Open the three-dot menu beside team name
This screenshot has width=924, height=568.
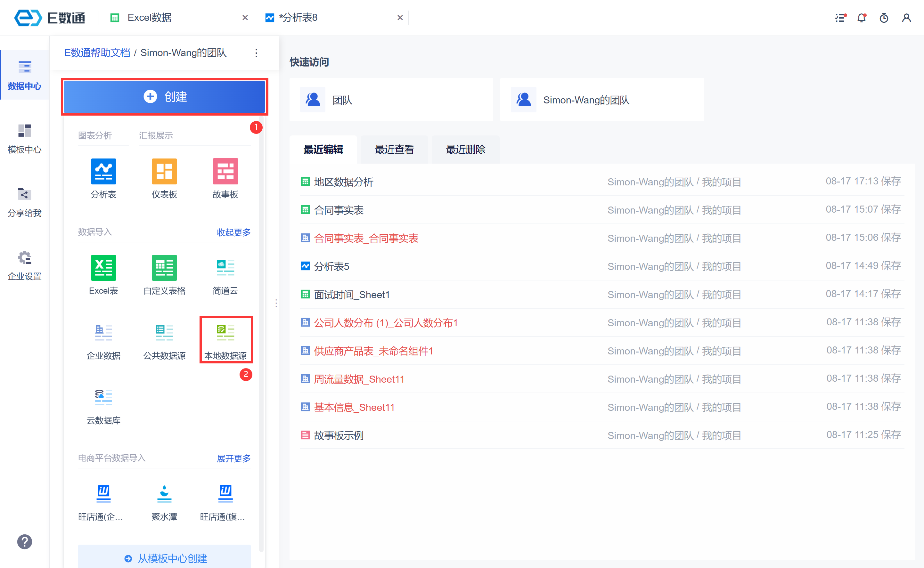[256, 53]
